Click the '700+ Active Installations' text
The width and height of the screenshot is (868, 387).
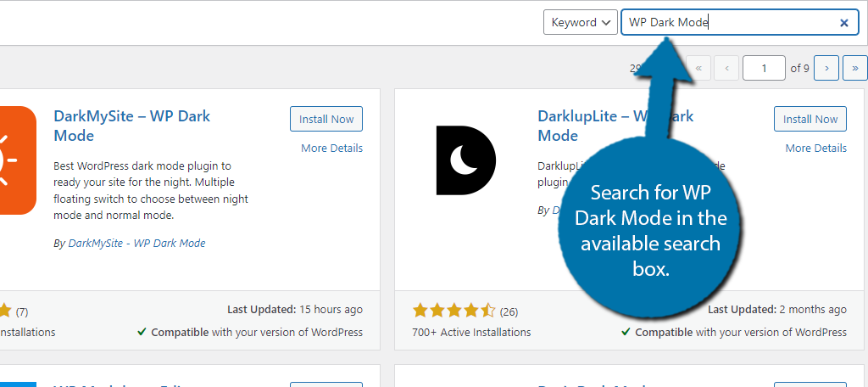pos(471,332)
